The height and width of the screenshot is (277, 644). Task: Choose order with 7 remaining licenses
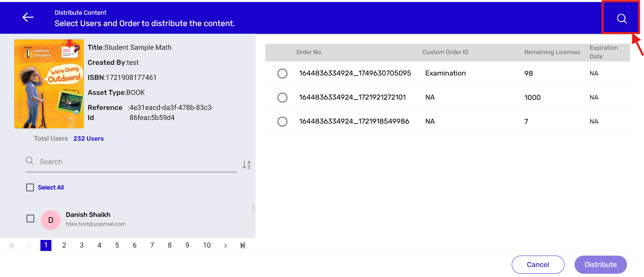282,122
